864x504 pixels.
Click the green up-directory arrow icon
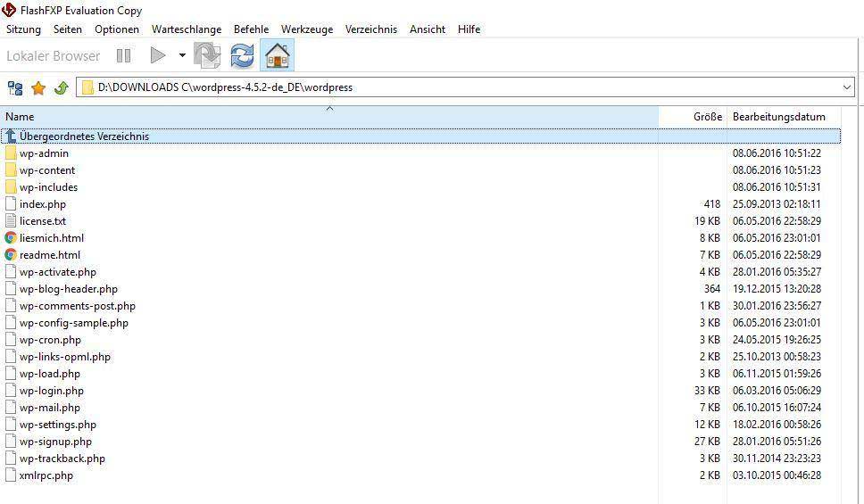click(x=62, y=87)
